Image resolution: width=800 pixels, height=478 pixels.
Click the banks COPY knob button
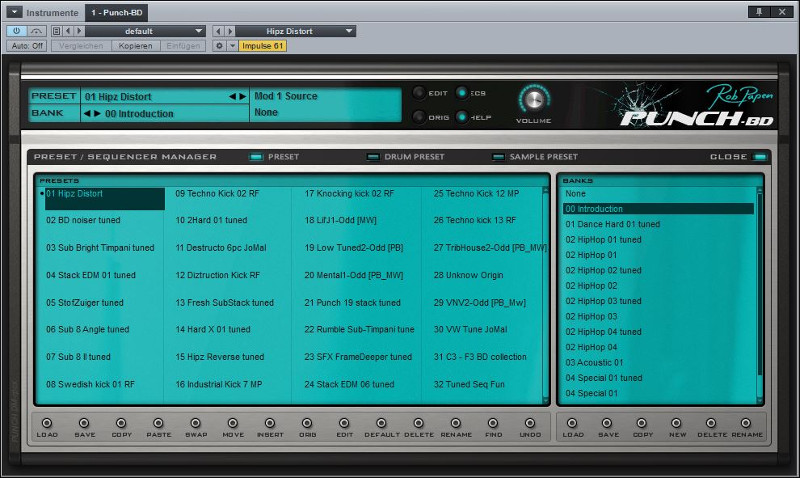pyautogui.click(x=642, y=423)
